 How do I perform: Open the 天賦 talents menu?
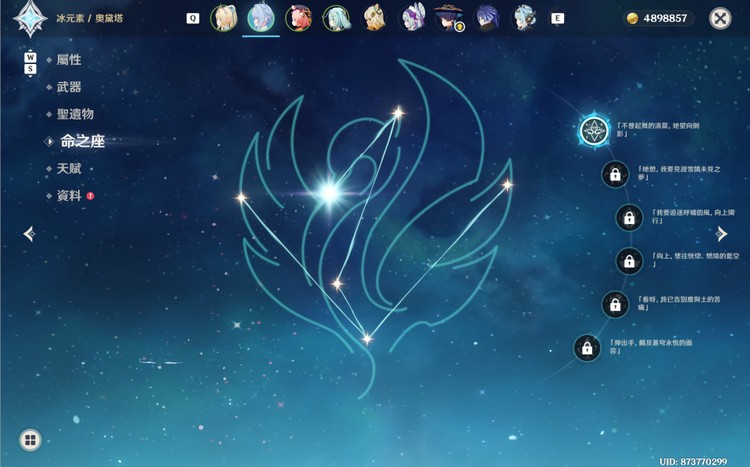coord(69,168)
